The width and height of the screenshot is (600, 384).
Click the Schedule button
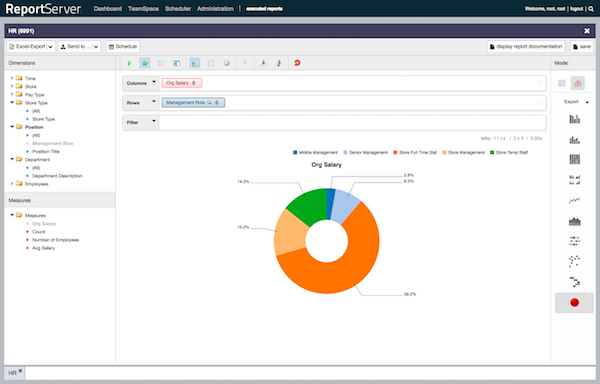click(x=122, y=47)
